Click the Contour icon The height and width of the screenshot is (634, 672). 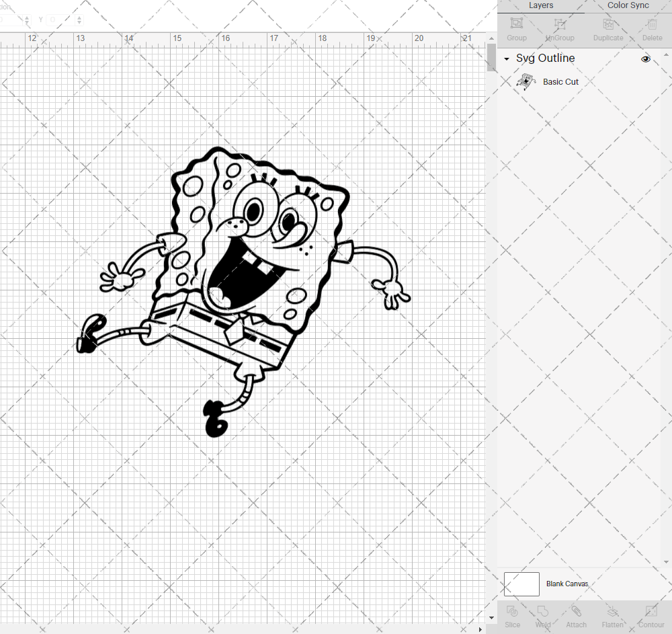[651, 611]
